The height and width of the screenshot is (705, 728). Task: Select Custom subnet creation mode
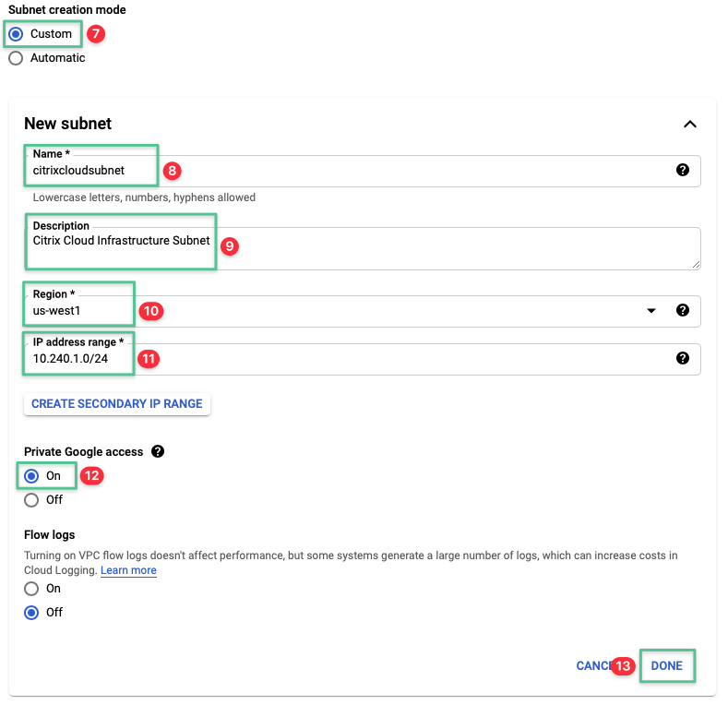coord(16,34)
